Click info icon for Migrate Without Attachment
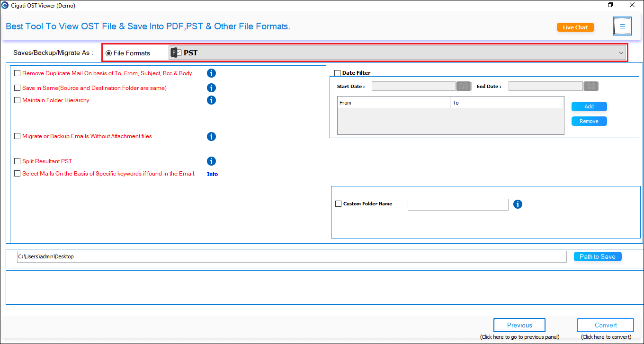Screen dimensions: 644x344 (211, 136)
